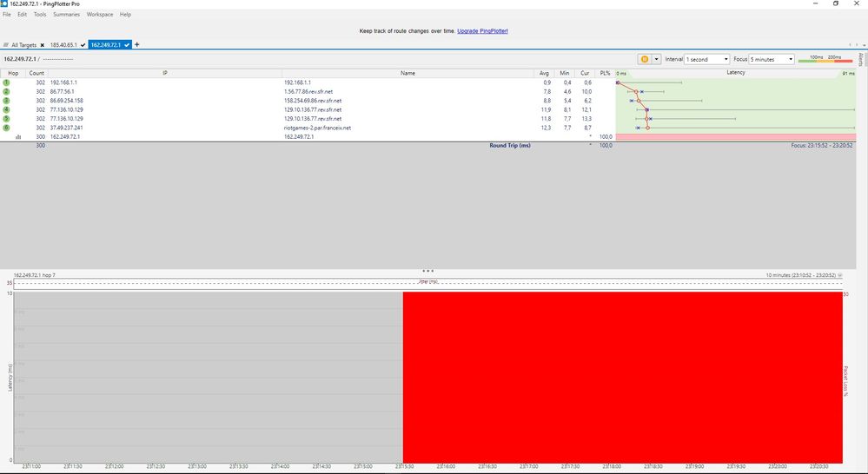The width and height of the screenshot is (868, 474).
Task: Select the hop 6 green circle
Action: coord(6,128)
